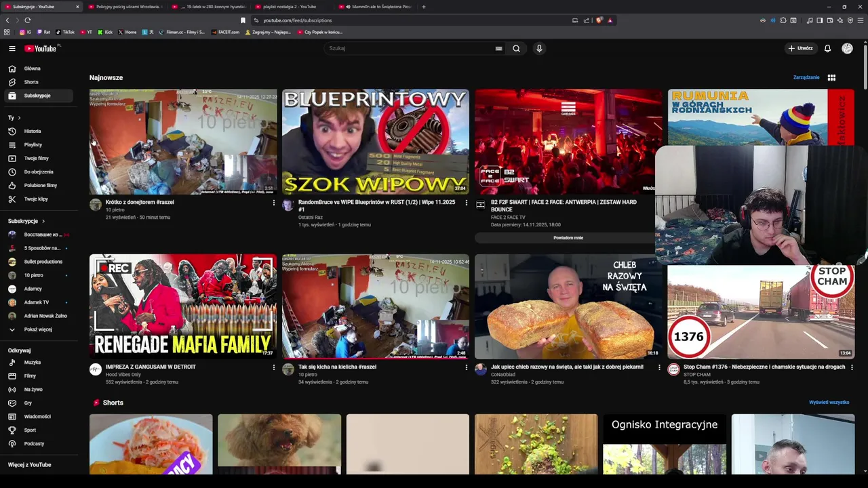Open Bullet productions subscription
Image resolution: width=868 pixels, height=488 pixels.
[37, 262]
